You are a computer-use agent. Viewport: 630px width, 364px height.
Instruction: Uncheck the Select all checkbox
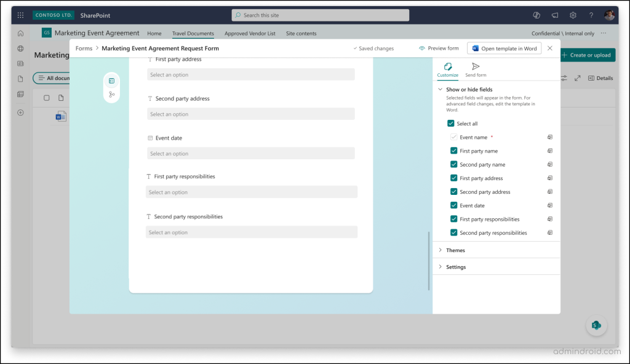[450, 123]
